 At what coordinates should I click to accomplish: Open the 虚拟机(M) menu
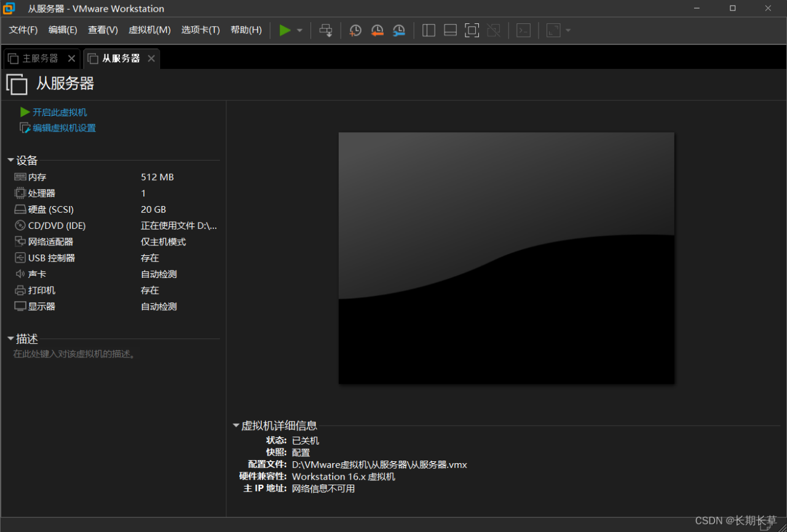click(x=149, y=30)
